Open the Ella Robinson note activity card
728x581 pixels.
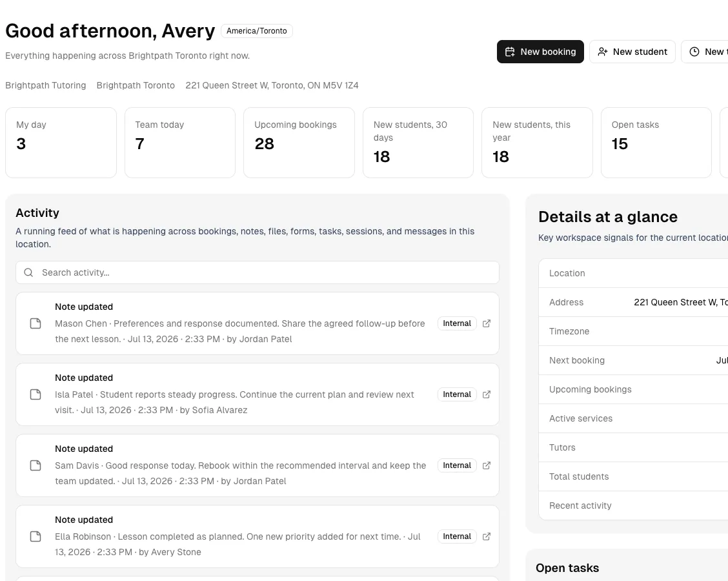tap(258, 536)
